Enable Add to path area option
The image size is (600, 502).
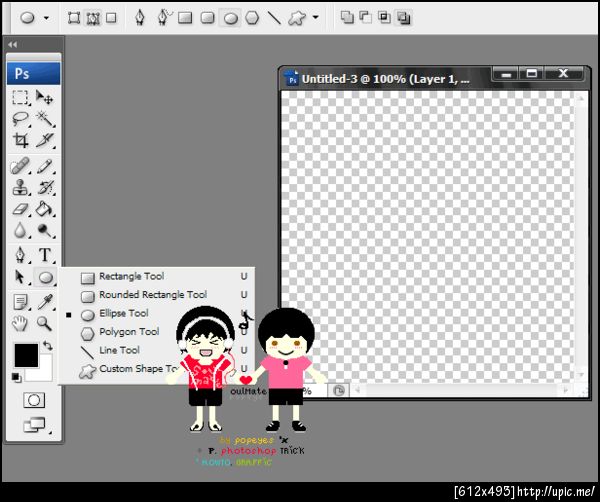(x=347, y=17)
